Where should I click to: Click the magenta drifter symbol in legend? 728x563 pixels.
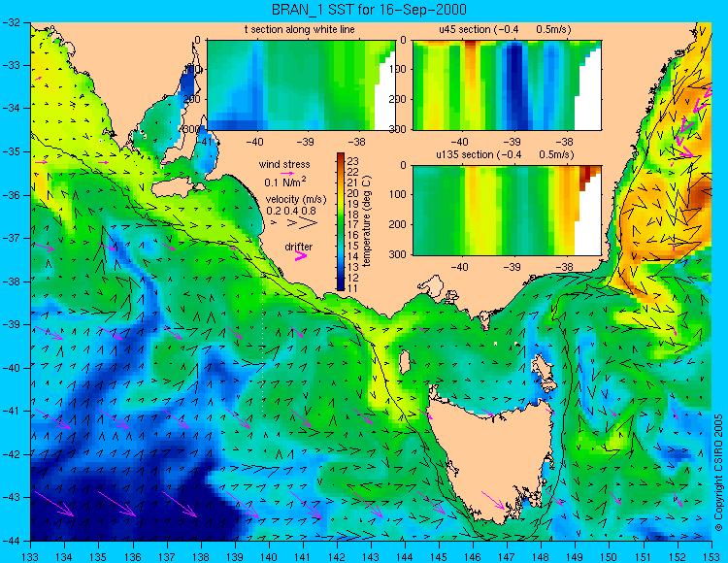coord(301,255)
